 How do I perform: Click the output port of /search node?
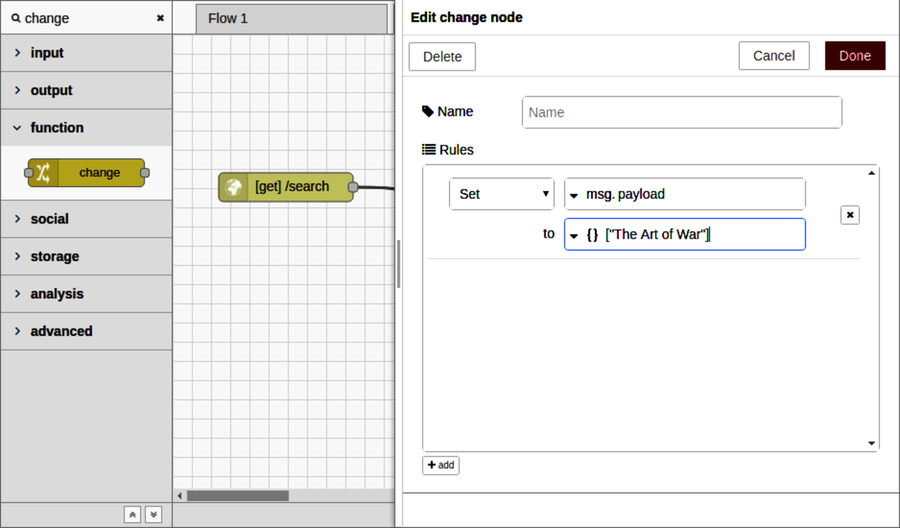pyautogui.click(x=353, y=187)
